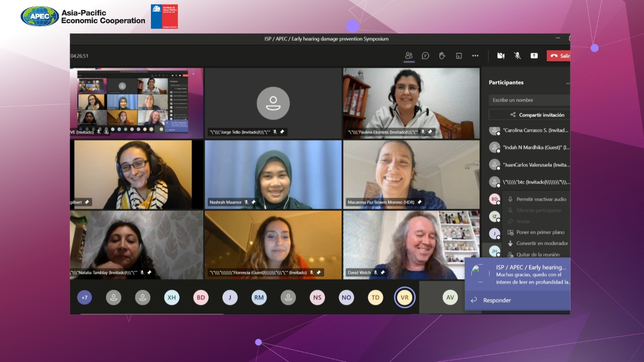Open the Participantes panel more options
The height and width of the screenshot is (362, 644).
[x=568, y=83]
